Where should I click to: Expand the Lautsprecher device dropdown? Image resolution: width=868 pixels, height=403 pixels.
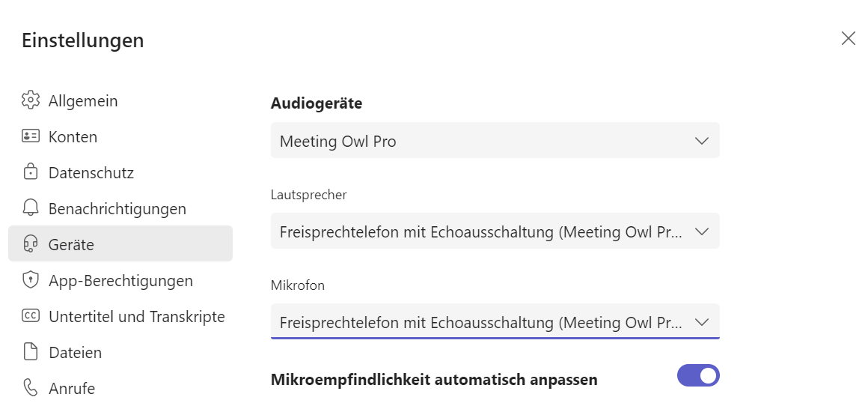[x=495, y=231]
